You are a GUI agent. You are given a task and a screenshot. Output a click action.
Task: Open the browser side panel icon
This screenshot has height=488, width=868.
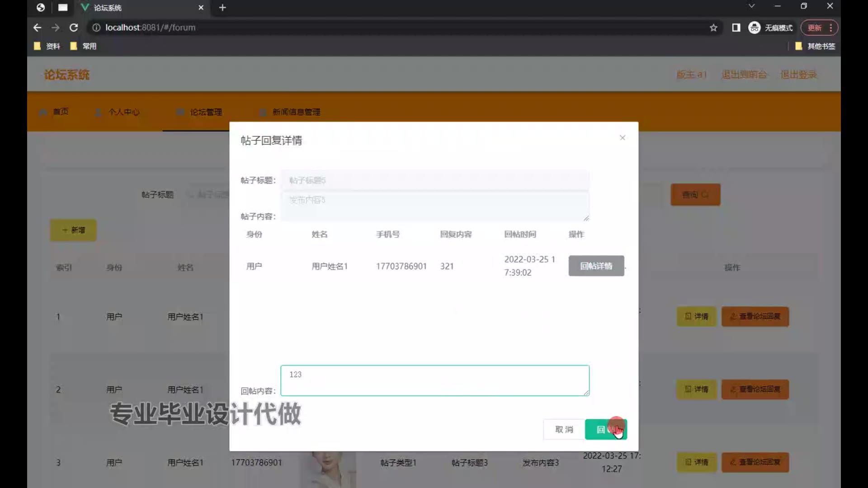pos(736,28)
